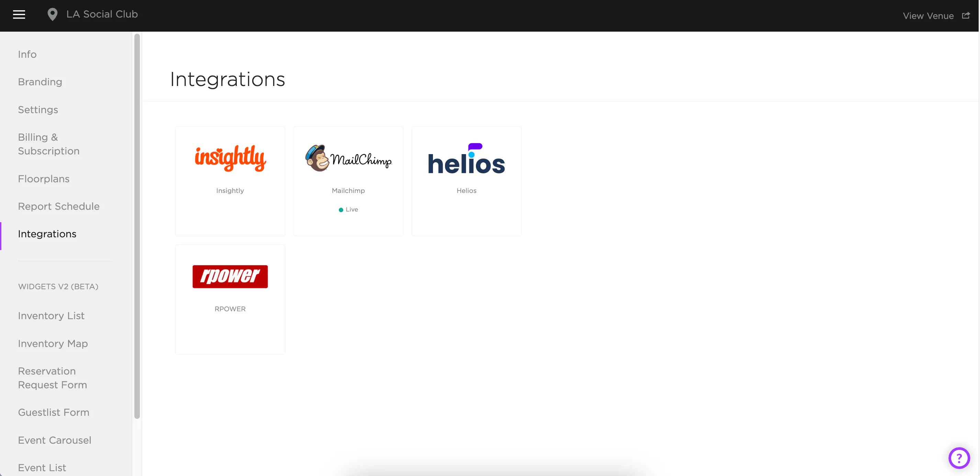Select Billing & Subscription

point(49,144)
